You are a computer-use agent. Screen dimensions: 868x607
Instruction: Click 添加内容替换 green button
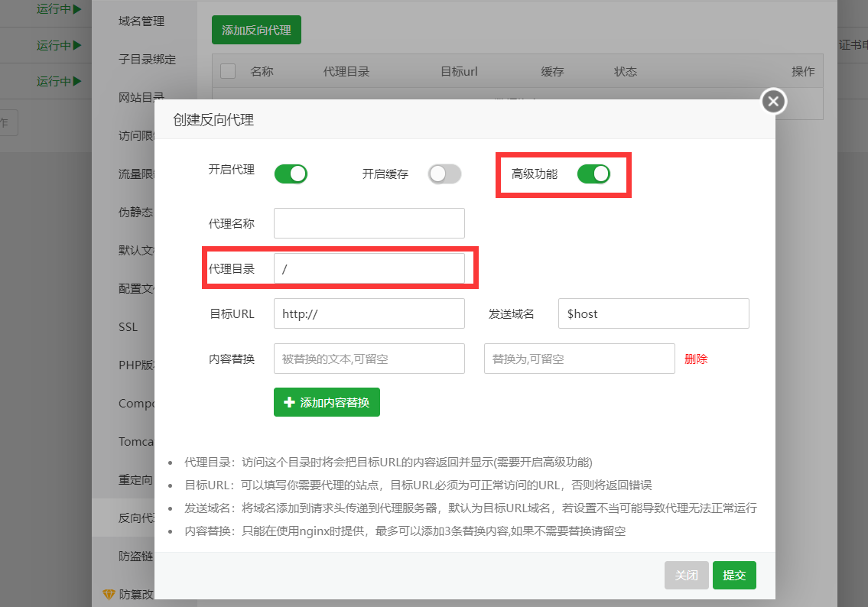[x=327, y=402]
